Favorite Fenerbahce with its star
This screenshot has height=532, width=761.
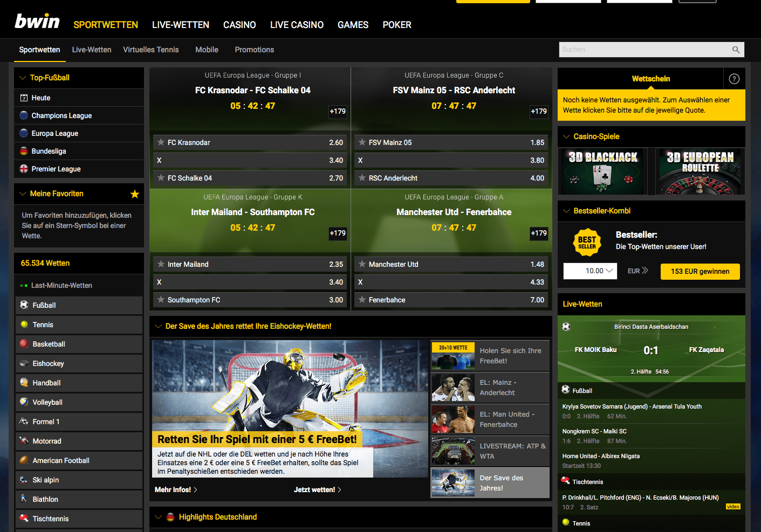(x=362, y=300)
